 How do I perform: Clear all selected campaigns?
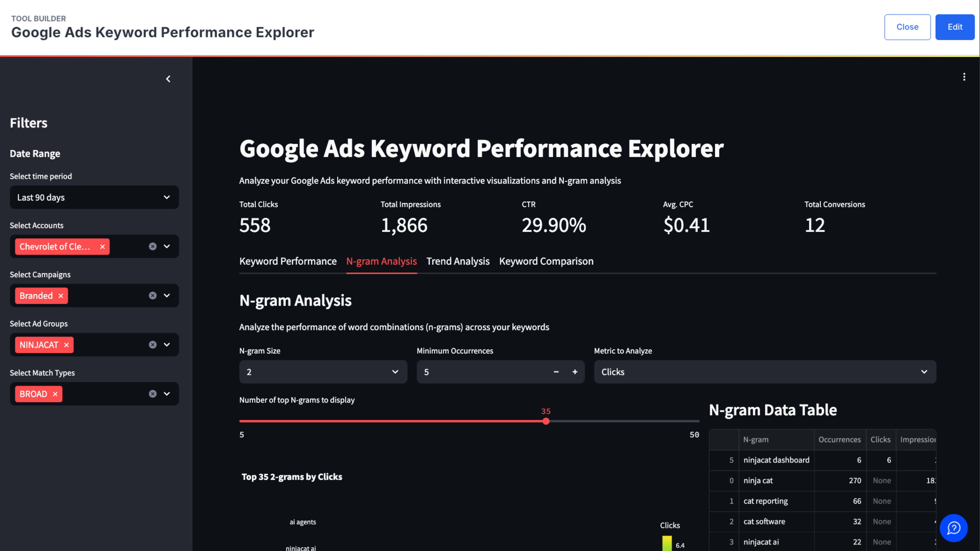153,295
